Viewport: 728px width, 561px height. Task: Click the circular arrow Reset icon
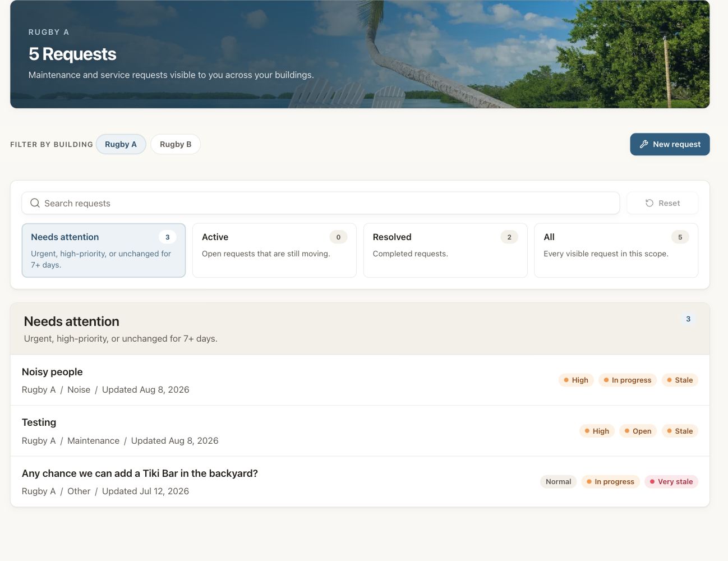point(649,203)
